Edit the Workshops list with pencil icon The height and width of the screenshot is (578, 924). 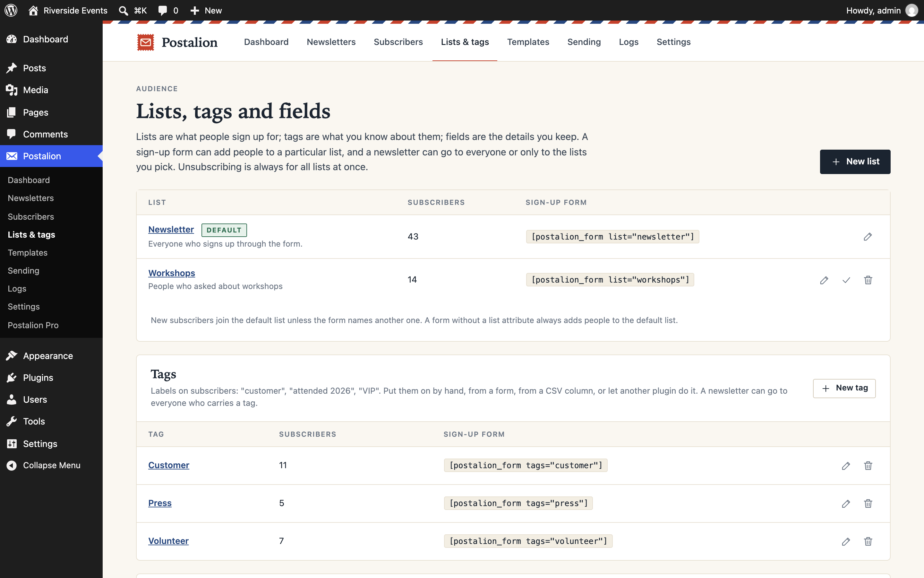click(x=824, y=280)
